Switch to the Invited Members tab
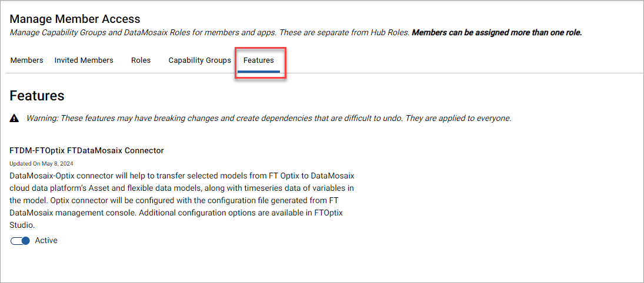 [84, 60]
